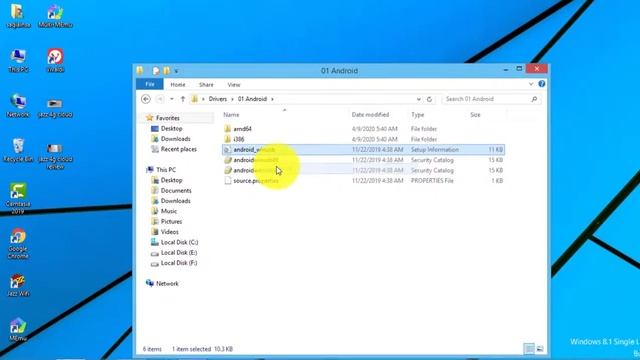Select the Google Chrome desktop shortcut

click(x=18, y=243)
